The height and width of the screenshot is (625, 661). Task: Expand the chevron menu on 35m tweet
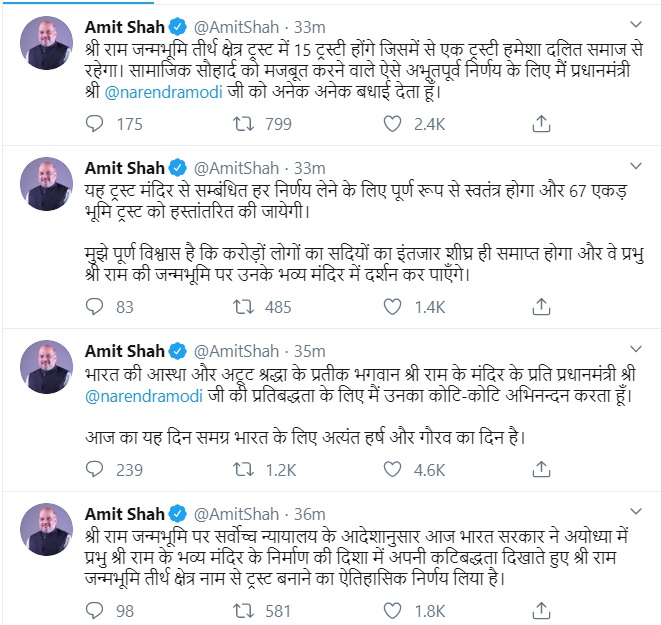tap(635, 349)
